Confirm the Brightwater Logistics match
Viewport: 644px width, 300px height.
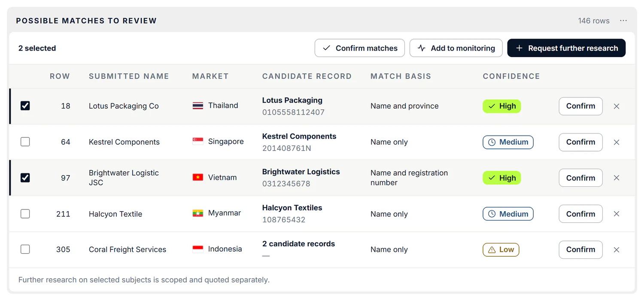(x=580, y=178)
